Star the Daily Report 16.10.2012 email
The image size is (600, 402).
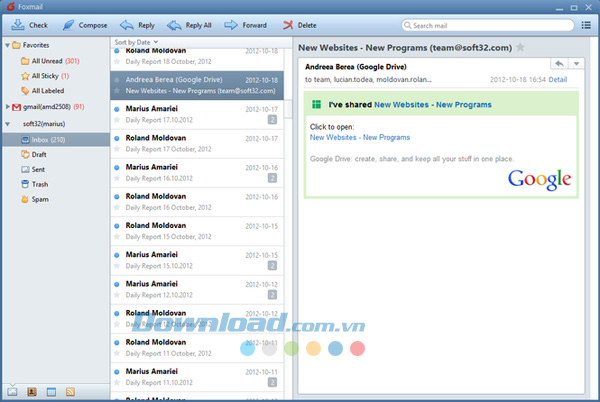pos(117,178)
